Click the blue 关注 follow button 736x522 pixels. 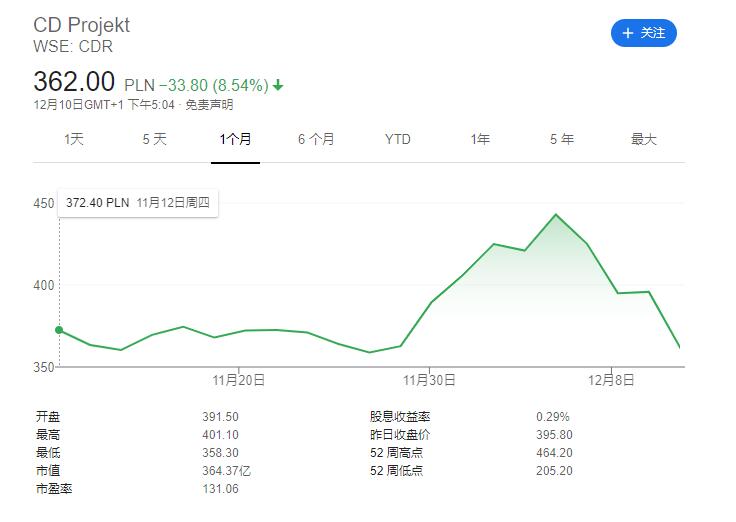(643, 33)
